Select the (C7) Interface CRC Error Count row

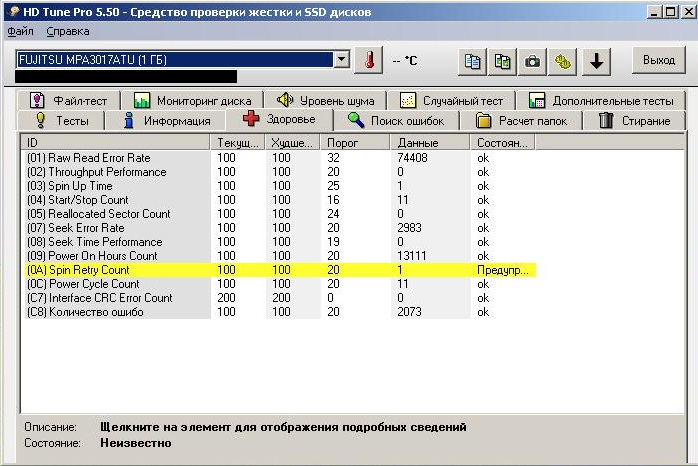[x=279, y=298]
